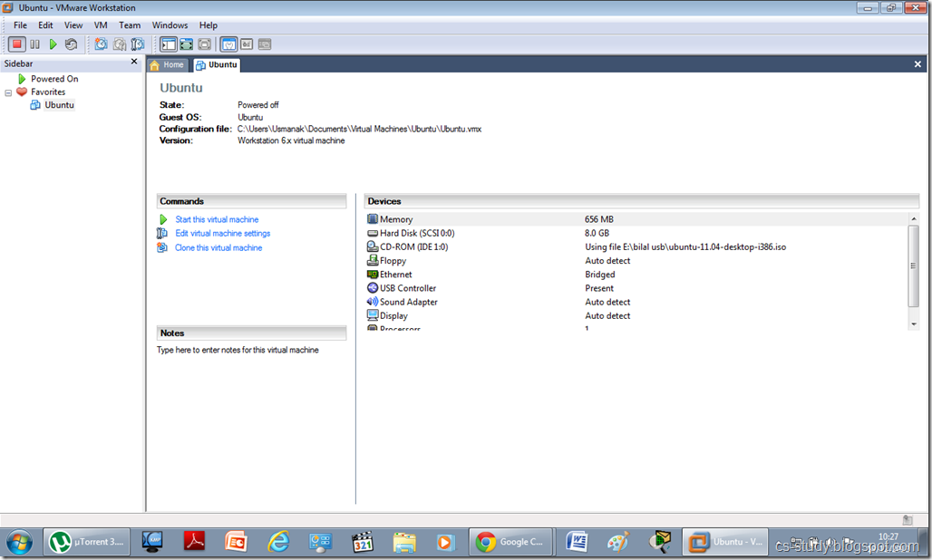Click the Unity mode toolbar icon
The width and height of the screenshot is (932, 560).
pyautogui.click(x=205, y=43)
